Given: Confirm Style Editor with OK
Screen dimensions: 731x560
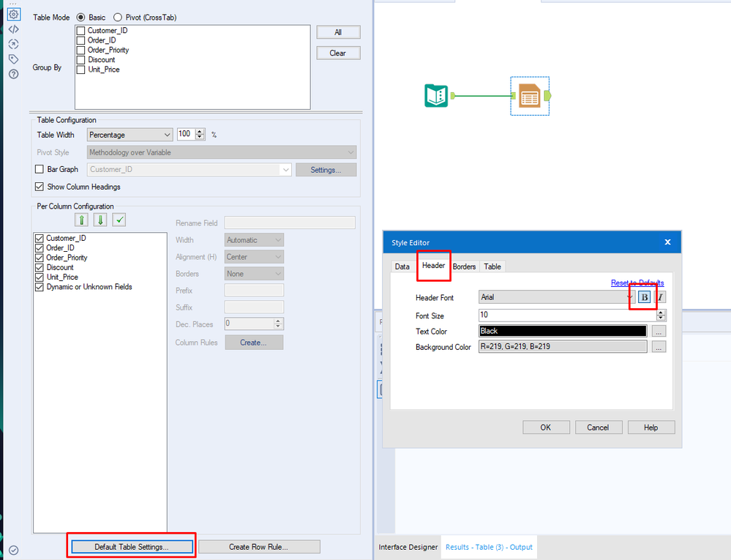Looking at the screenshot, I should pyautogui.click(x=546, y=427).
